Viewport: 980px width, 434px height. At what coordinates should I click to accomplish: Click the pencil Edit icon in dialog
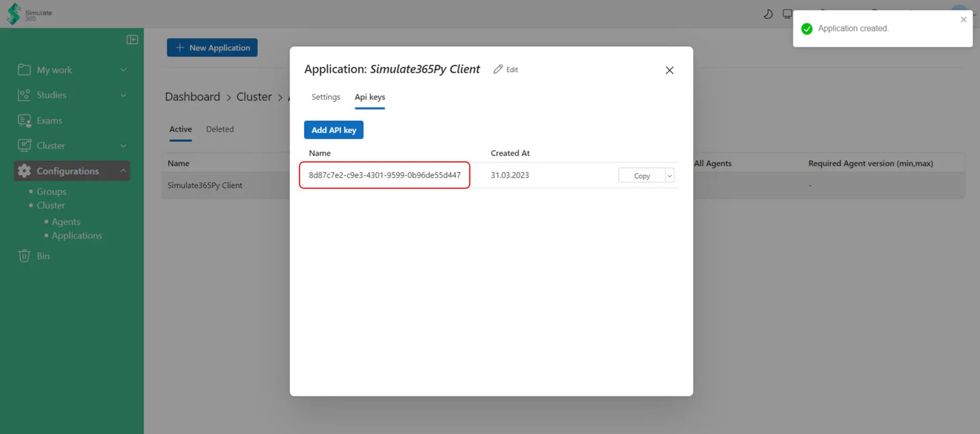[x=498, y=69]
